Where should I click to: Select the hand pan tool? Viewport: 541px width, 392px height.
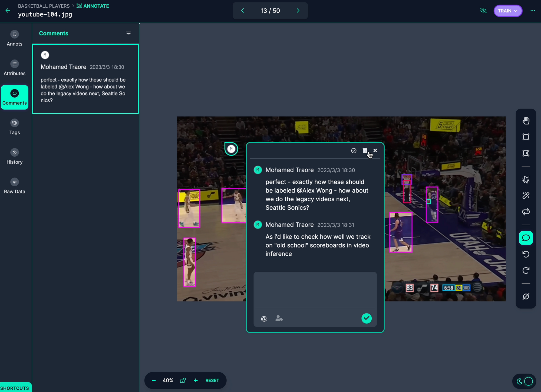tap(526, 121)
